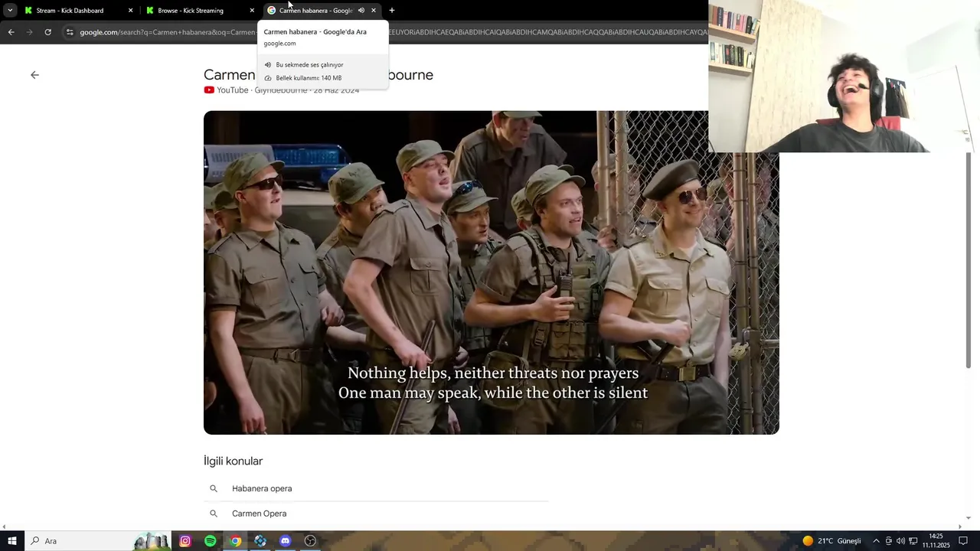Open OBS Studio from the taskbar
The image size is (980, 551).
click(310, 541)
